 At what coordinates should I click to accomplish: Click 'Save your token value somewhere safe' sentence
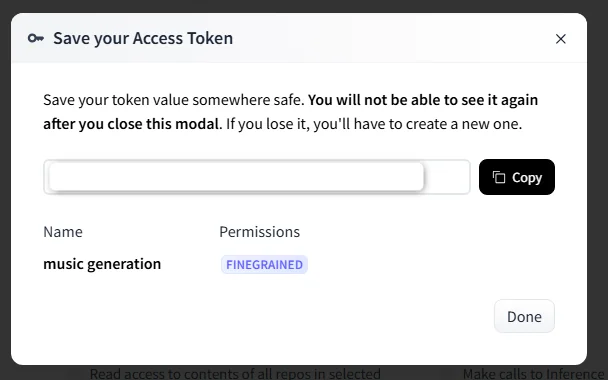coord(174,100)
